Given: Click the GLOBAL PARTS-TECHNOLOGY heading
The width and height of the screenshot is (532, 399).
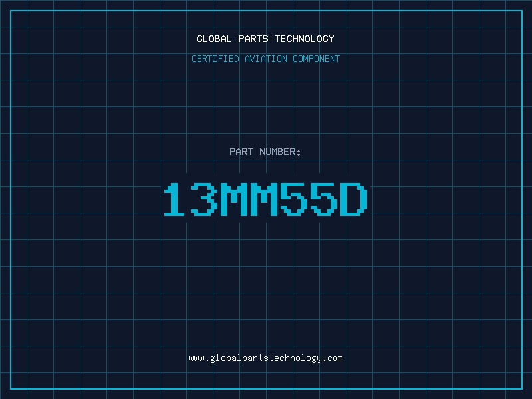Looking at the screenshot, I should pos(265,39).
